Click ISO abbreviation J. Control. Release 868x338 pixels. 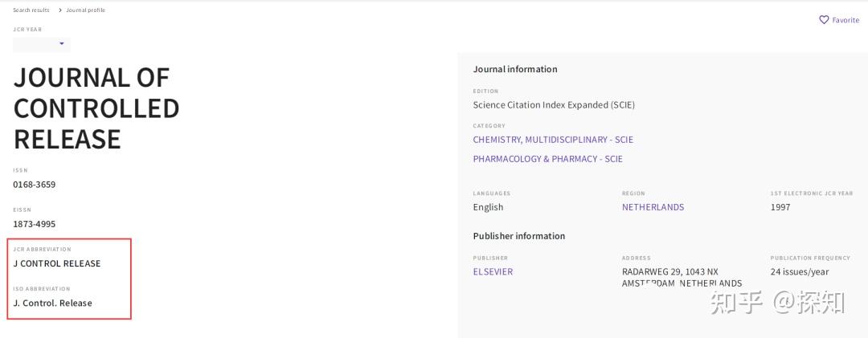pyautogui.click(x=53, y=303)
